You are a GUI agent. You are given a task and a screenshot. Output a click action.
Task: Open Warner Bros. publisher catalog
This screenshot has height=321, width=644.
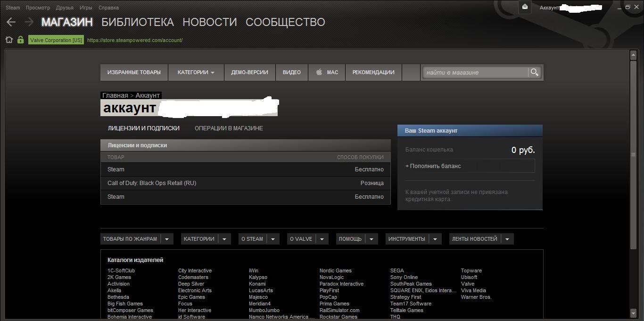tap(476, 297)
